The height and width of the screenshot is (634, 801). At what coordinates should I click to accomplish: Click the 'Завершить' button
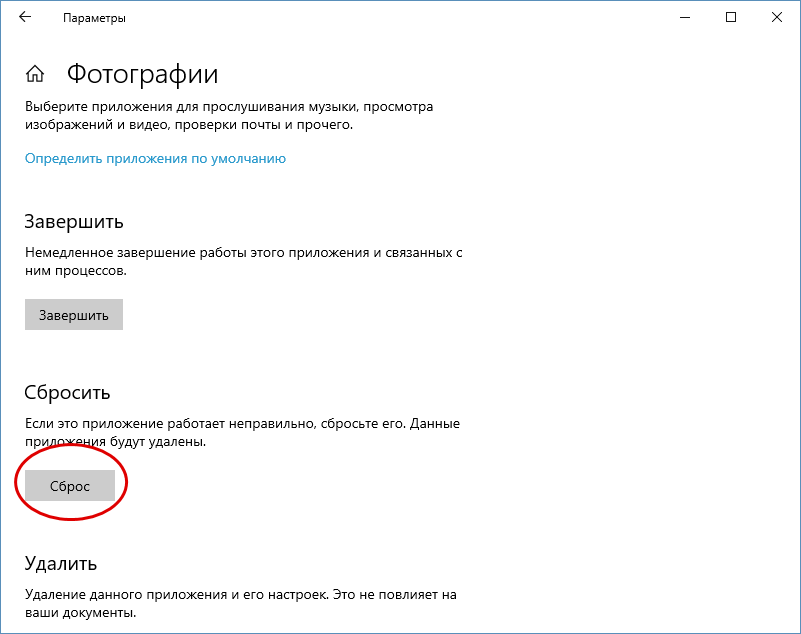point(74,315)
